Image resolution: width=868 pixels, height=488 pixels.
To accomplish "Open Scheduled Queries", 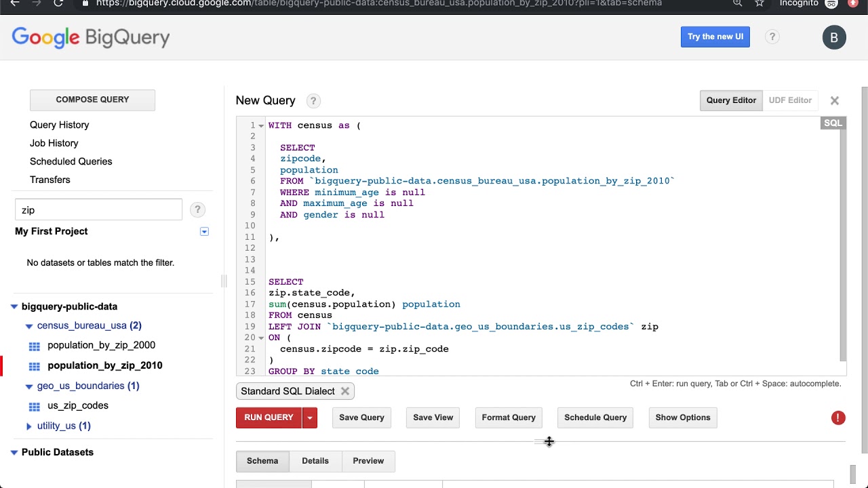I will pyautogui.click(x=71, y=161).
